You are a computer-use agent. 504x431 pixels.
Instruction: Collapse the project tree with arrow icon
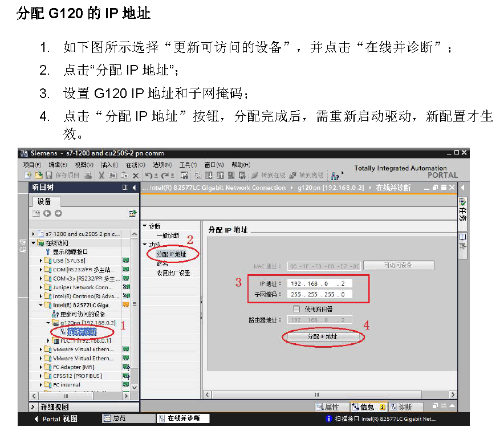(134, 188)
